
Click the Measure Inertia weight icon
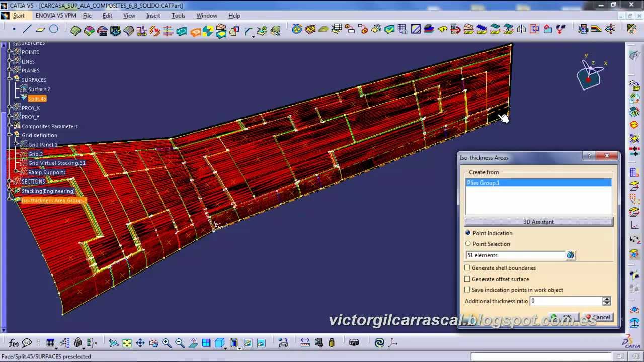point(332,343)
